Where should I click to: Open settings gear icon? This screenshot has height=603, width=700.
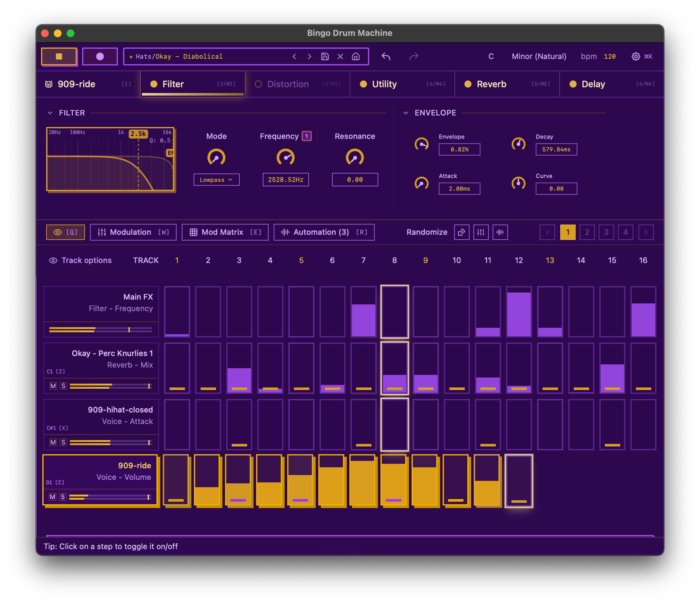[x=636, y=56]
